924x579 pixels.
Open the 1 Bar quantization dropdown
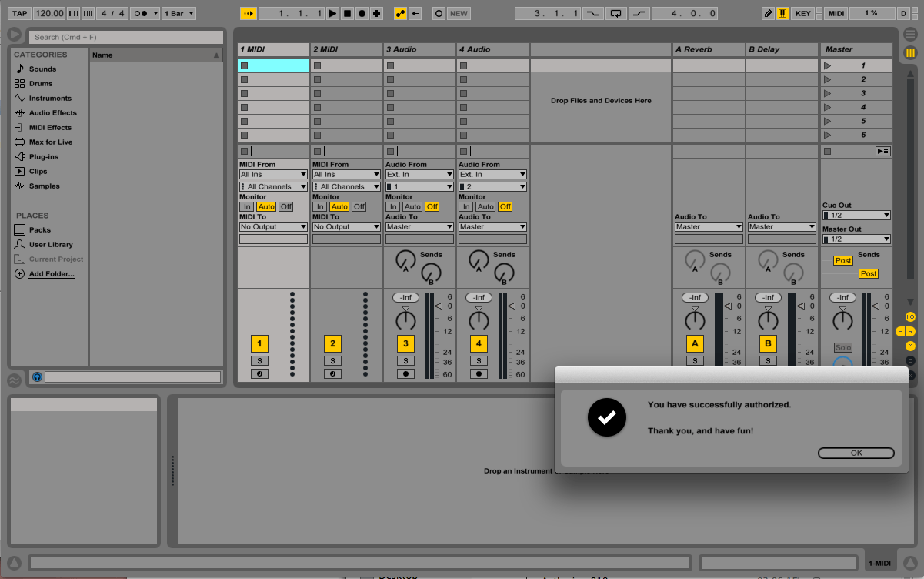point(179,13)
